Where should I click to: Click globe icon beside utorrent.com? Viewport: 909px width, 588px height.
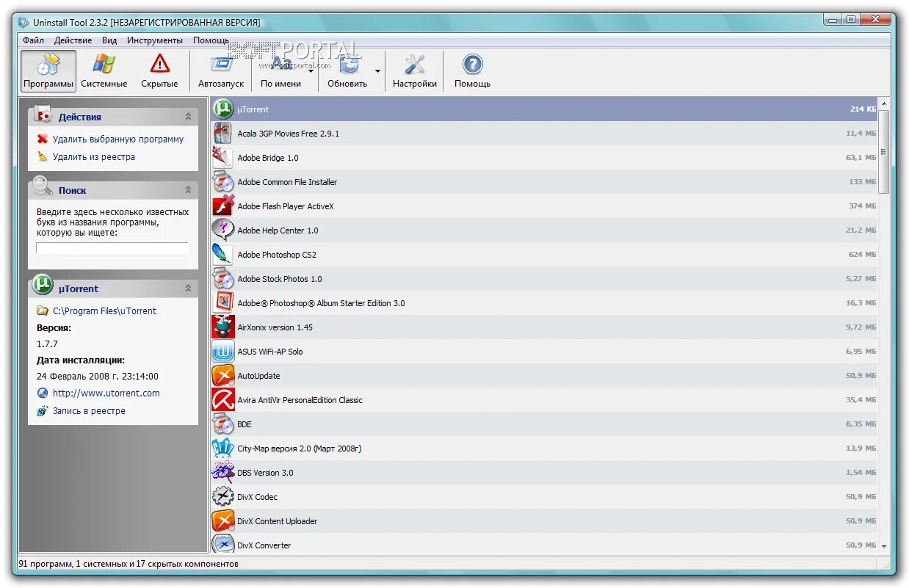pyautogui.click(x=43, y=393)
